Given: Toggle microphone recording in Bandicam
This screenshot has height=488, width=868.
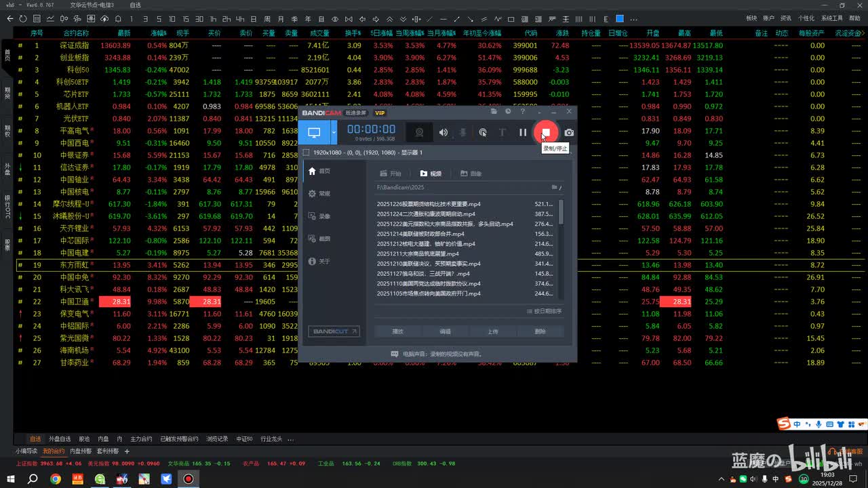Looking at the screenshot, I should click(462, 133).
